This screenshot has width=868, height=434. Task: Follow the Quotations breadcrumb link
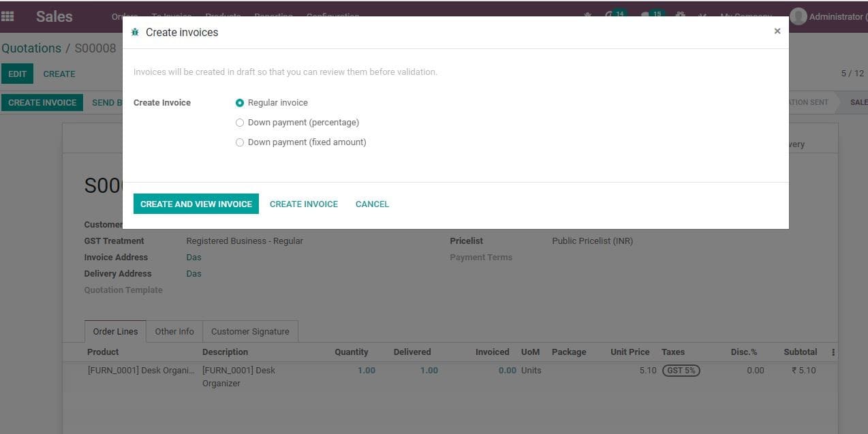click(31, 48)
